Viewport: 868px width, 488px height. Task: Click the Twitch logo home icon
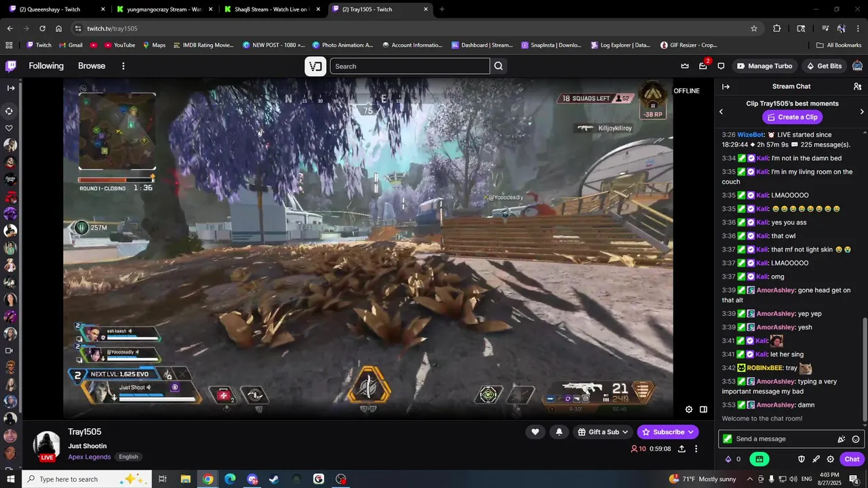(x=11, y=66)
